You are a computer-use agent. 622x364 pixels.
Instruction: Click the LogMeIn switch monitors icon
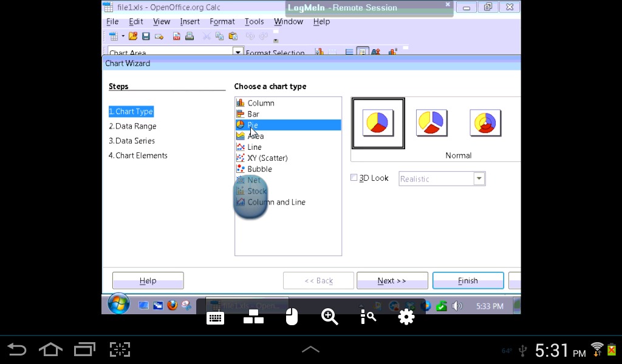coord(253,317)
